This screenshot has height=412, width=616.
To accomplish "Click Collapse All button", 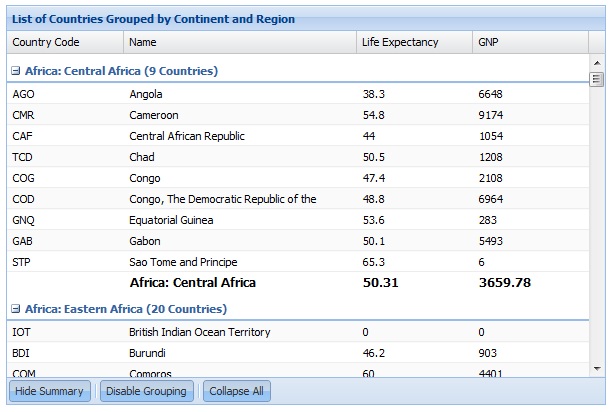I will [237, 391].
